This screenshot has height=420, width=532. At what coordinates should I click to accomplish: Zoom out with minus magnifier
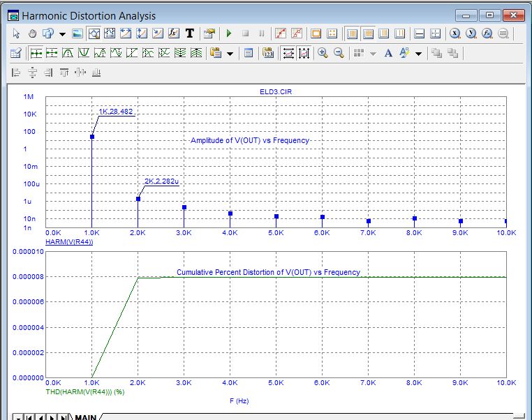[x=339, y=53]
